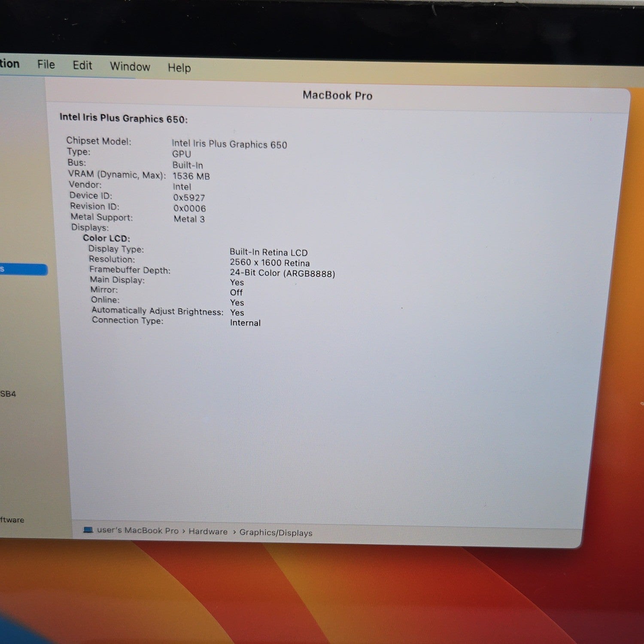Open the Window menu
The height and width of the screenshot is (644, 644).
pyautogui.click(x=130, y=67)
